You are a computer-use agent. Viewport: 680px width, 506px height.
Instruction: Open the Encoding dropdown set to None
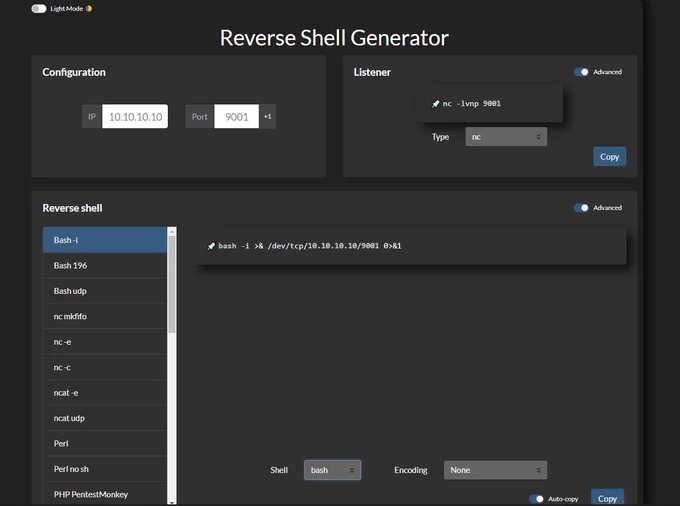[x=495, y=470]
